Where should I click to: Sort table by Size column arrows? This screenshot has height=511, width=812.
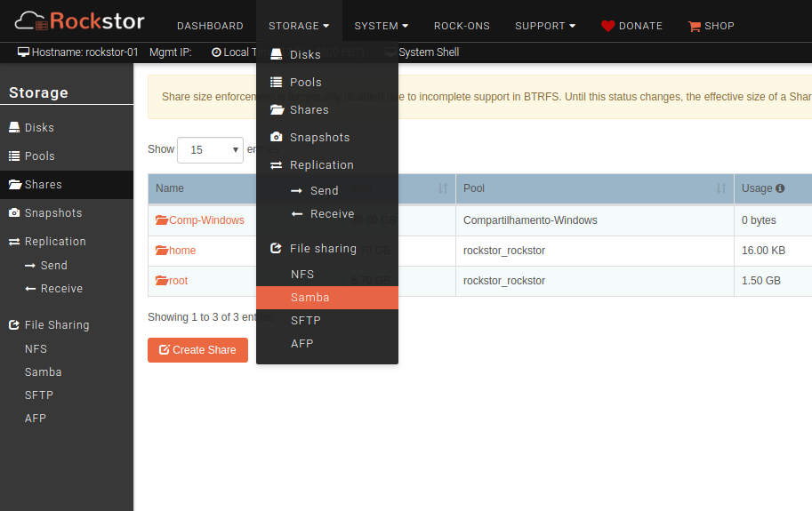tap(443, 188)
